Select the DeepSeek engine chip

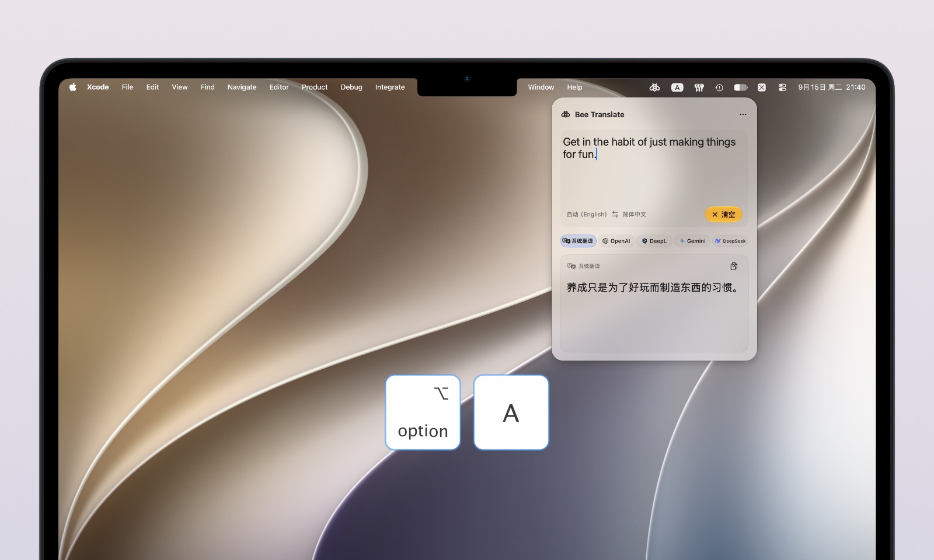point(730,241)
